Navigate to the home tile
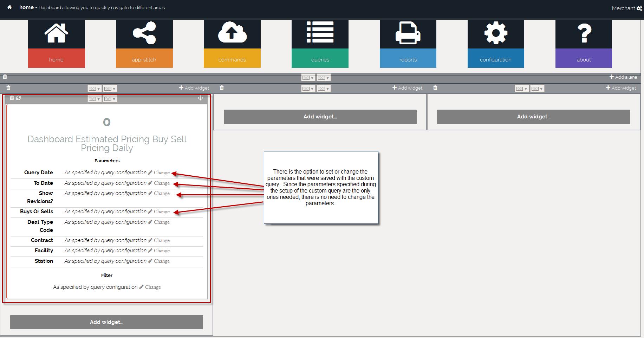 [x=56, y=44]
